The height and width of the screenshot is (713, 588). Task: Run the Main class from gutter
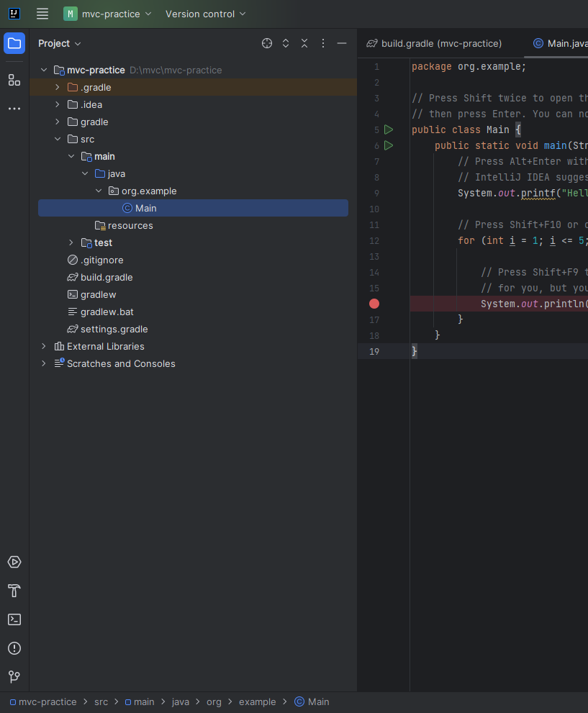pos(389,130)
